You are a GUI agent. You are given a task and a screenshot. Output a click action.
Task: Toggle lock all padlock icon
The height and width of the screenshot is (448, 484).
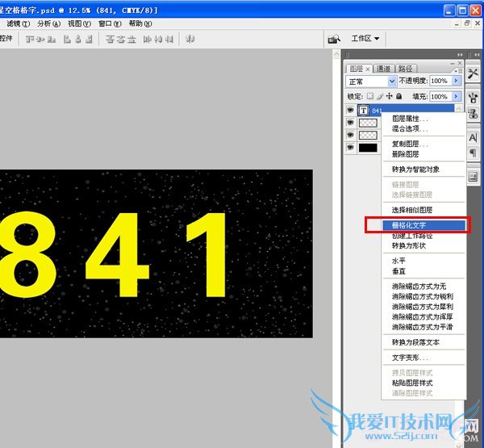click(398, 96)
